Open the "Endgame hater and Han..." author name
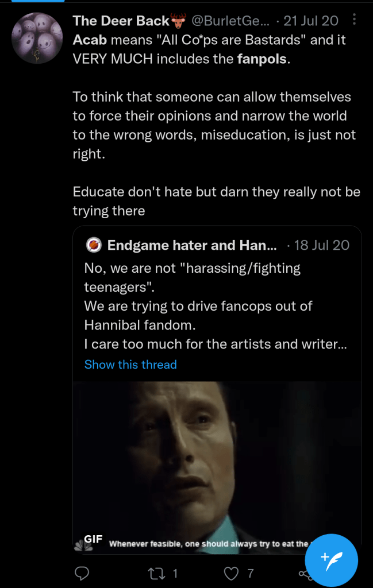Viewport: 373px width, 588px height. (192, 246)
